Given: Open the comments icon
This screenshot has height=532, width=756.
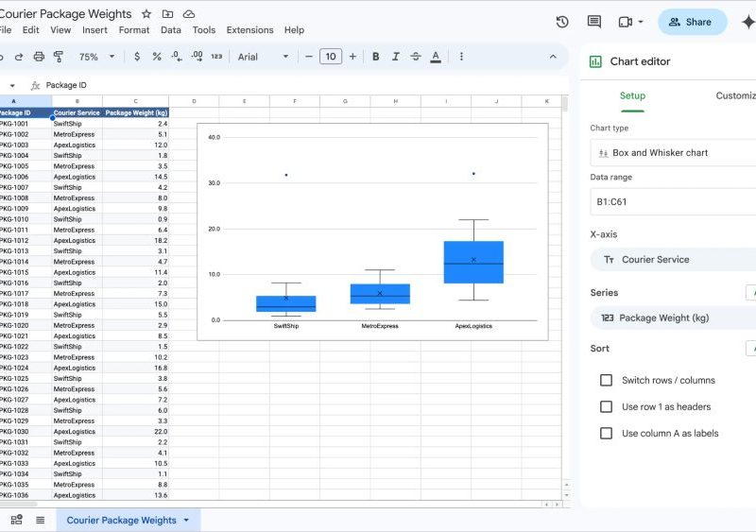Looking at the screenshot, I should tap(594, 22).
